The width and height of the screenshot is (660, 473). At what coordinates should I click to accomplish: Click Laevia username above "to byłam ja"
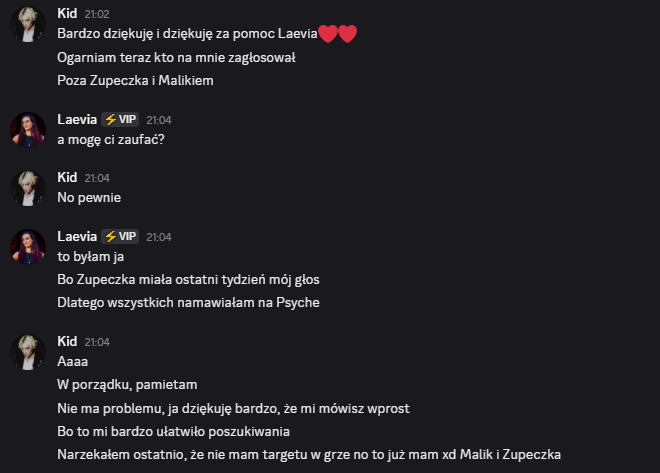pos(77,236)
